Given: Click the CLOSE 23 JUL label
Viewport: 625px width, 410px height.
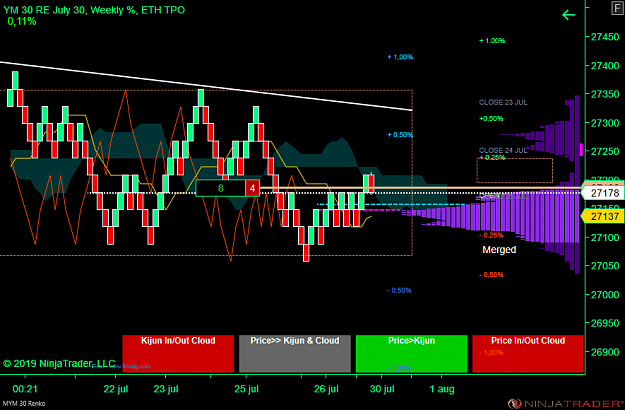Looking at the screenshot, I should point(503,102).
